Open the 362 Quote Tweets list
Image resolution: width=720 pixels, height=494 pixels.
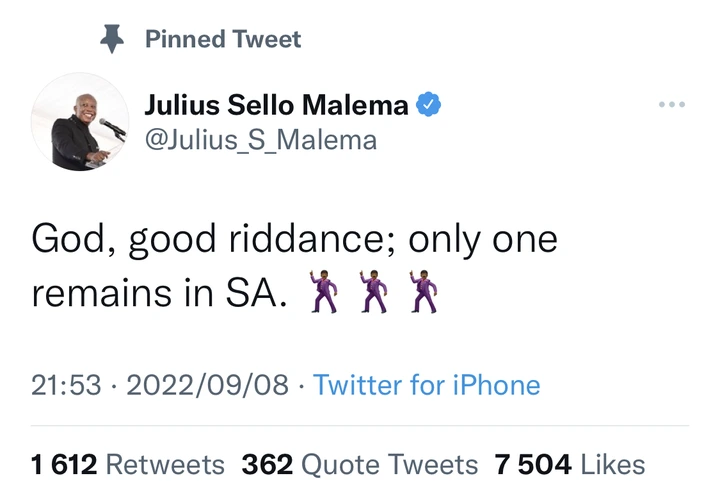coord(360,464)
